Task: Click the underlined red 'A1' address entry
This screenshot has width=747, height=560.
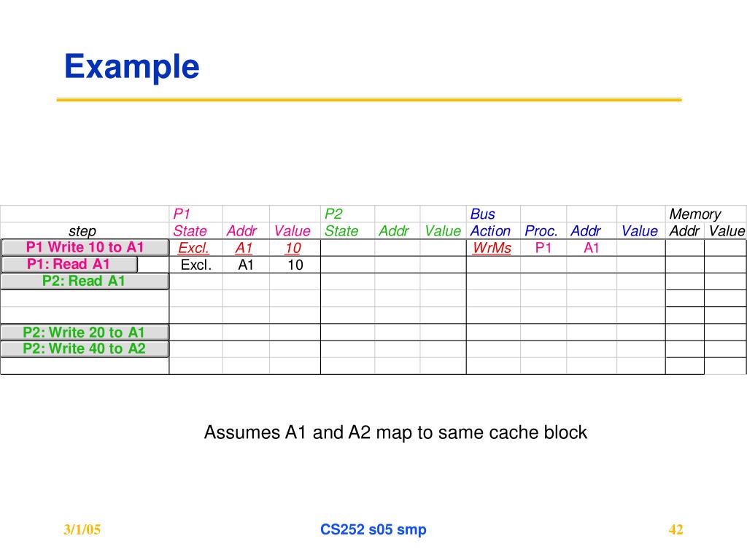Action: pos(244,248)
